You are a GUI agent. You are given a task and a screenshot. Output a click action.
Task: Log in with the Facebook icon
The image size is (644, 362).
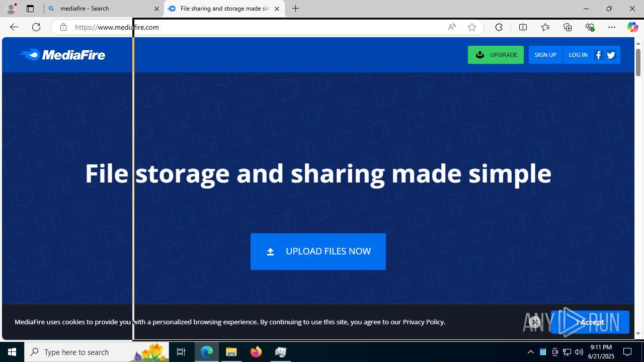tap(599, 55)
